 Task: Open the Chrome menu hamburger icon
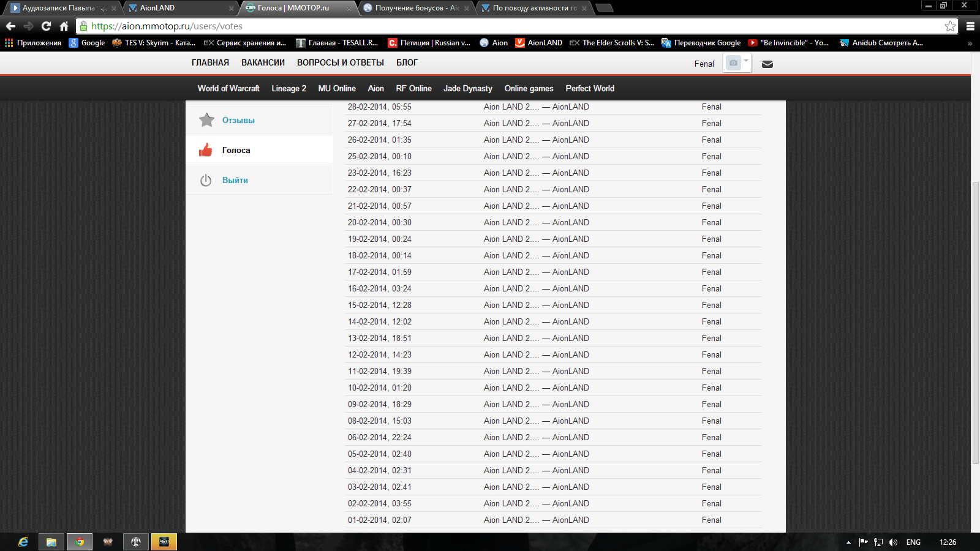click(970, 26)
